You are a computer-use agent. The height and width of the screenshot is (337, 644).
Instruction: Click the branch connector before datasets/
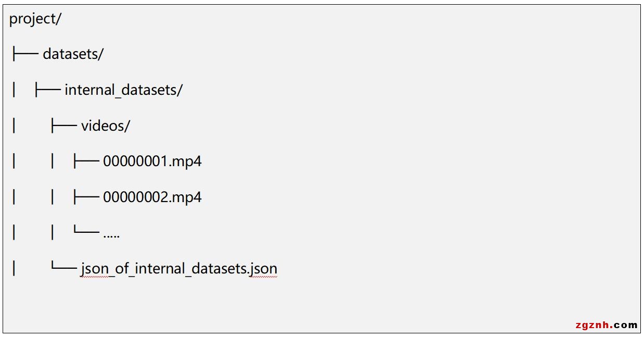[25, 54]
